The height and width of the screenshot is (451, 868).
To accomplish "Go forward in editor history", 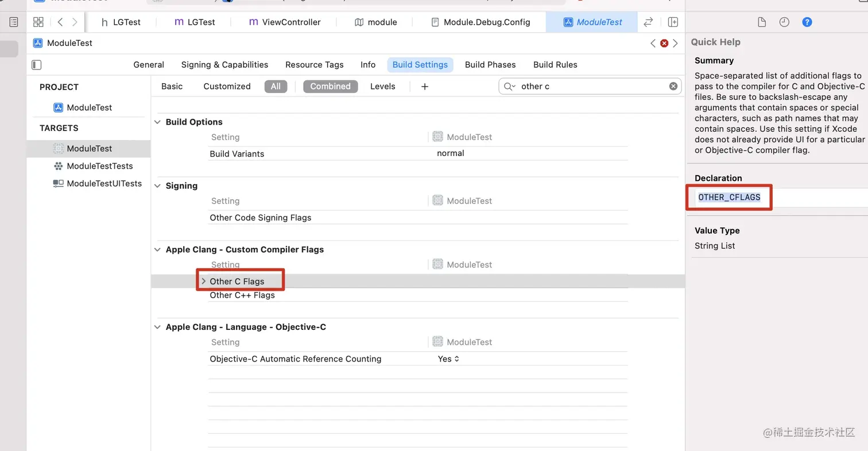I will pyautogui.click(x=75, y=22).
